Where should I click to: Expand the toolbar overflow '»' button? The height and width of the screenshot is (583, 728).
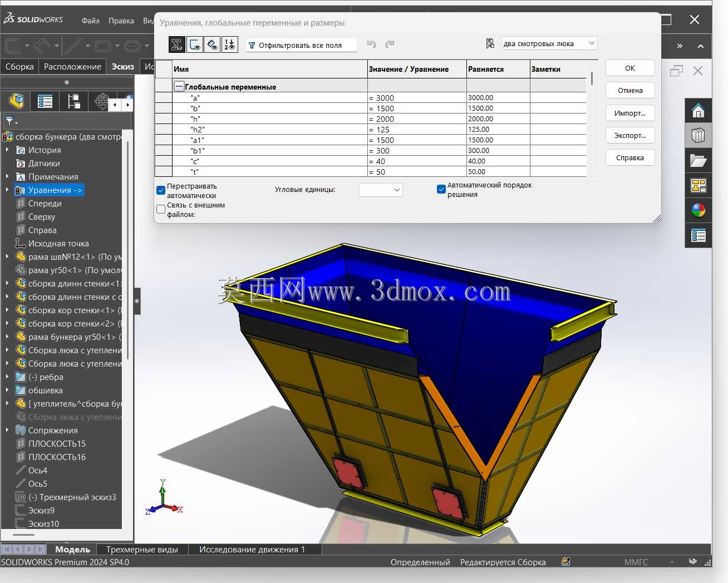coord(680,46)
